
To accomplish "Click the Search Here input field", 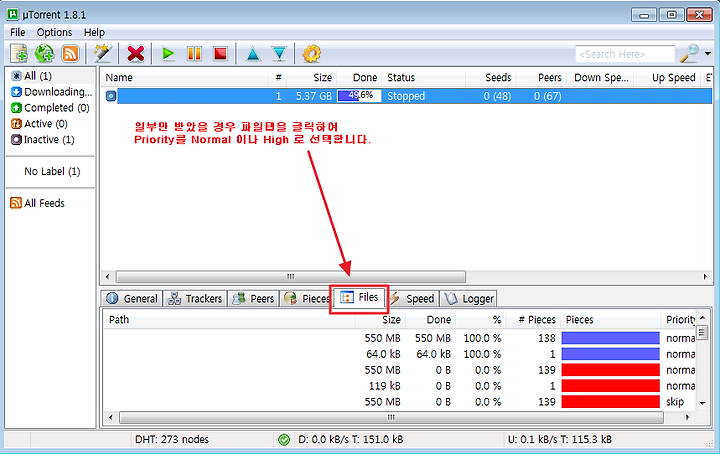I will click(x=625, y=54).
